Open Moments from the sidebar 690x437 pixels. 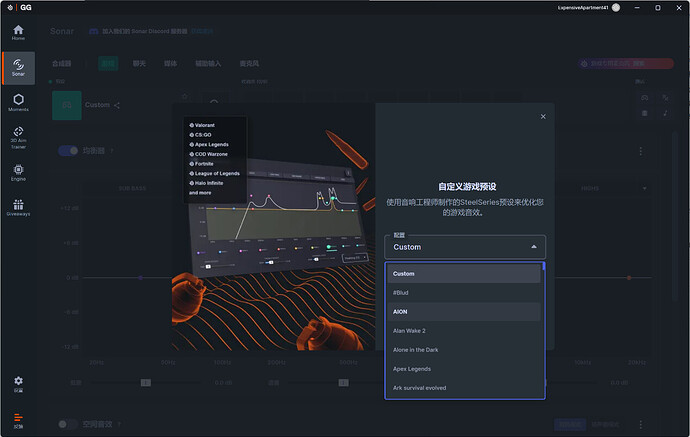[18, 102]
